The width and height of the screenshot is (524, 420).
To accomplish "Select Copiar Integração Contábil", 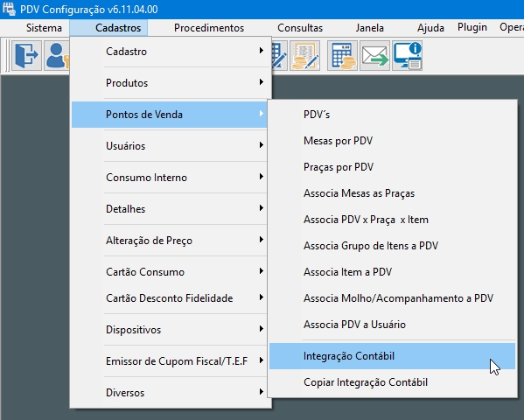I will (392, 382).
